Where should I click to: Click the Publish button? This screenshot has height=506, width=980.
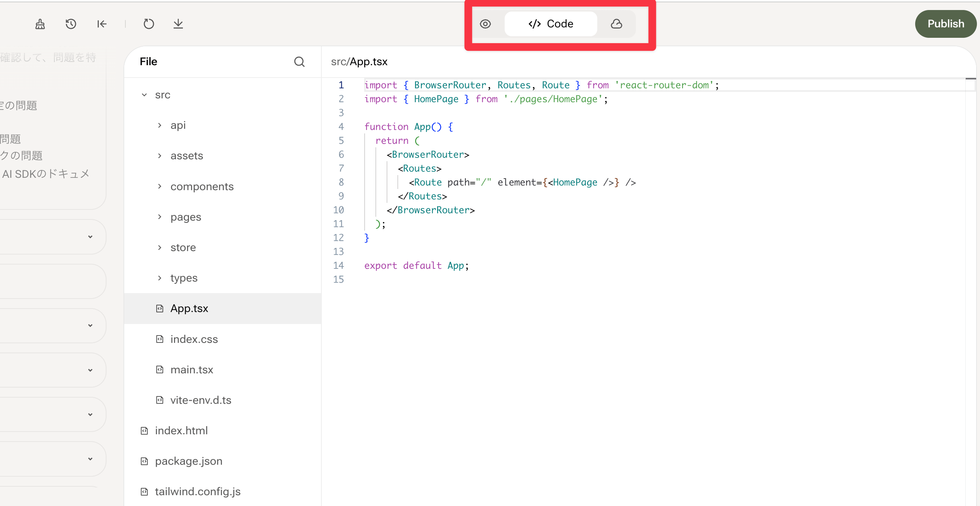pyautogui.click(x=946, y=24)
